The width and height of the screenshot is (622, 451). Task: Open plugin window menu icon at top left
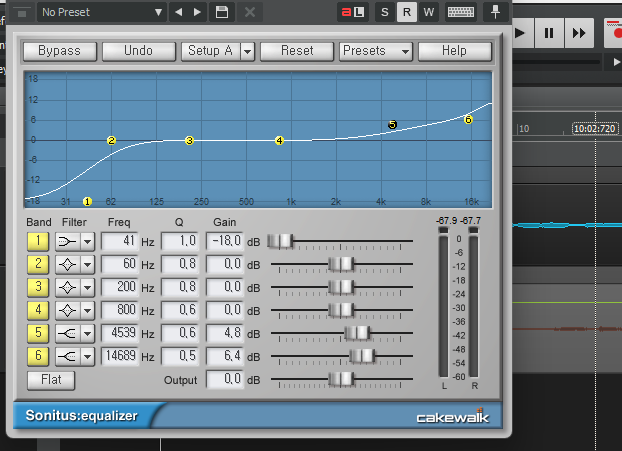22,13
